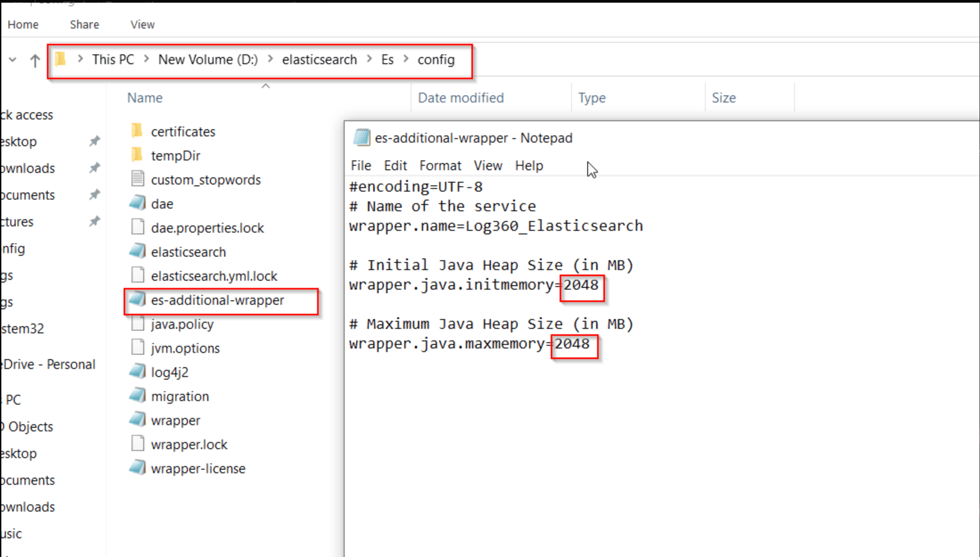The width and height of the screenshot is (980, 557).
Task: Go up one folder level with up arrow
Action: [x=35, y=60]
